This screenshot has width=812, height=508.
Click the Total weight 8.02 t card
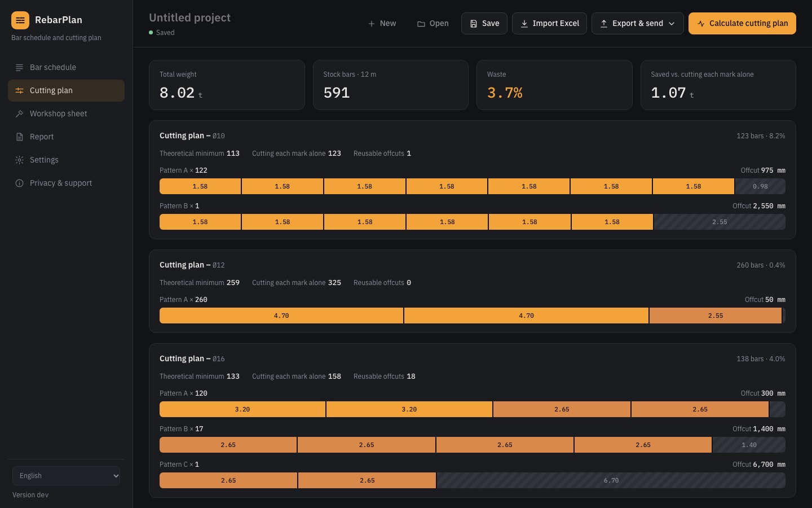pos(227,85)
